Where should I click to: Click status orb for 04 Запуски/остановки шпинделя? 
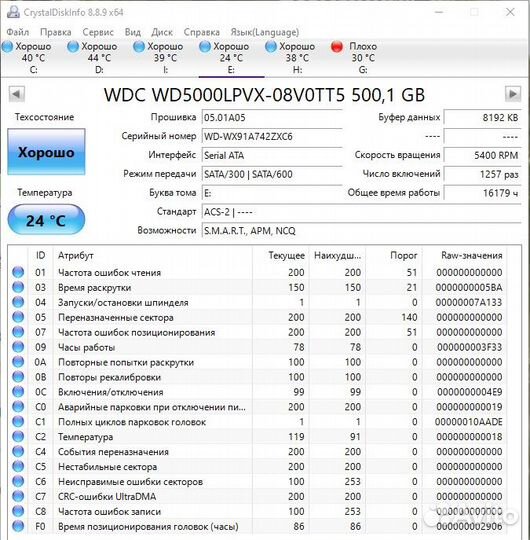coord(18,302)
